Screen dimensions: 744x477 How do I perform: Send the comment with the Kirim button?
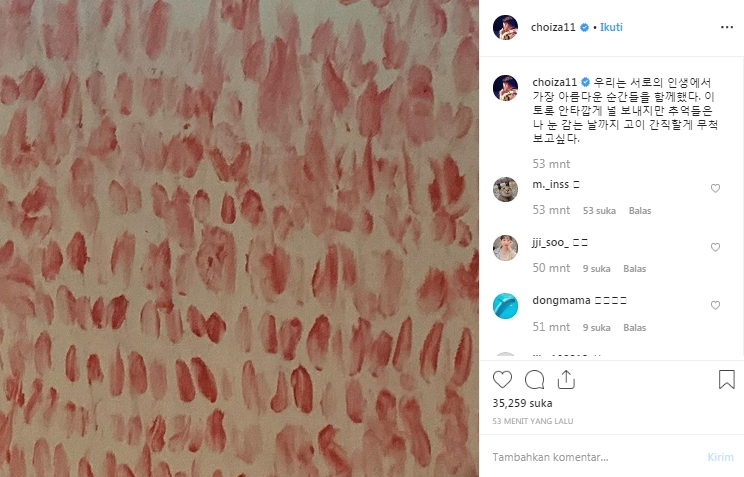tap(720, 457)
